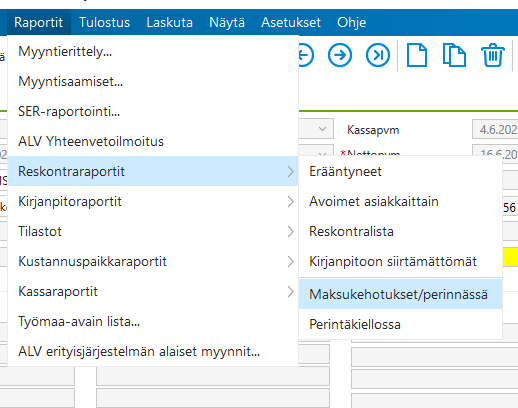Image resolution: width=518 pixels, height=408 pixels.
Task: Open the Laskuta menu
Action: 169,22
